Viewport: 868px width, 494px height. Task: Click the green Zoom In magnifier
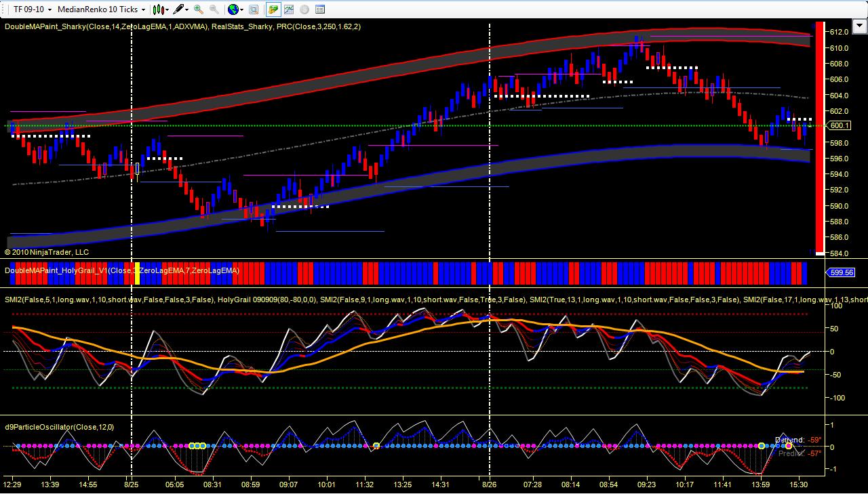199,9
